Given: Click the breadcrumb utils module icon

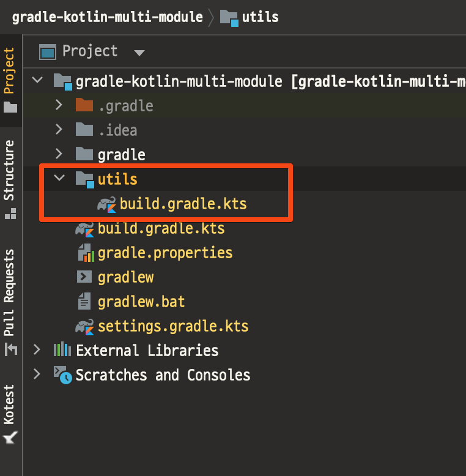Looking at the screenshot, I should (x=229, y=18).
